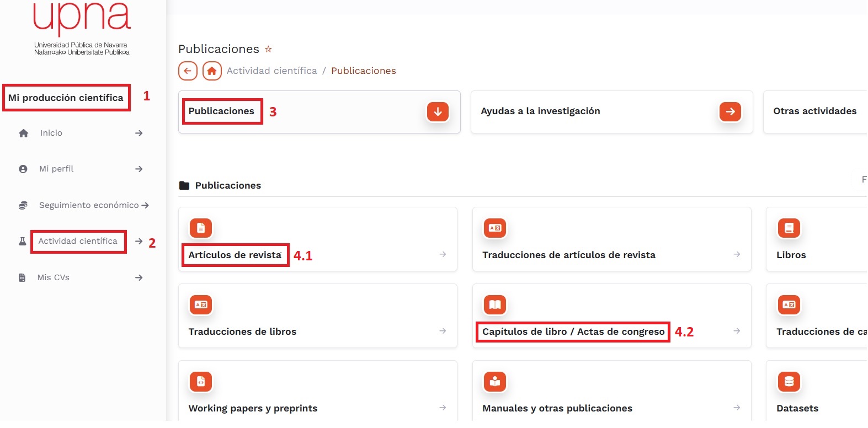Click Actividad científica breadcrumb link
This screenshot has height=428, width=868.
coord(271,71)
